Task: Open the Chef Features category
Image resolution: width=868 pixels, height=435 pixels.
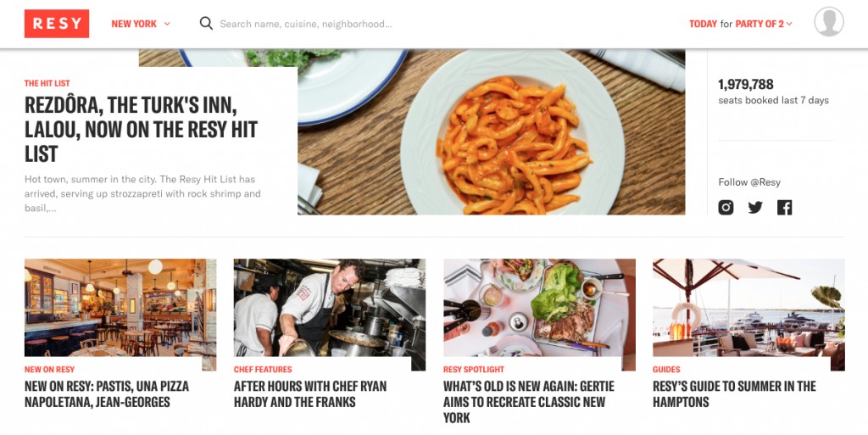Action: tap(263, 369)
